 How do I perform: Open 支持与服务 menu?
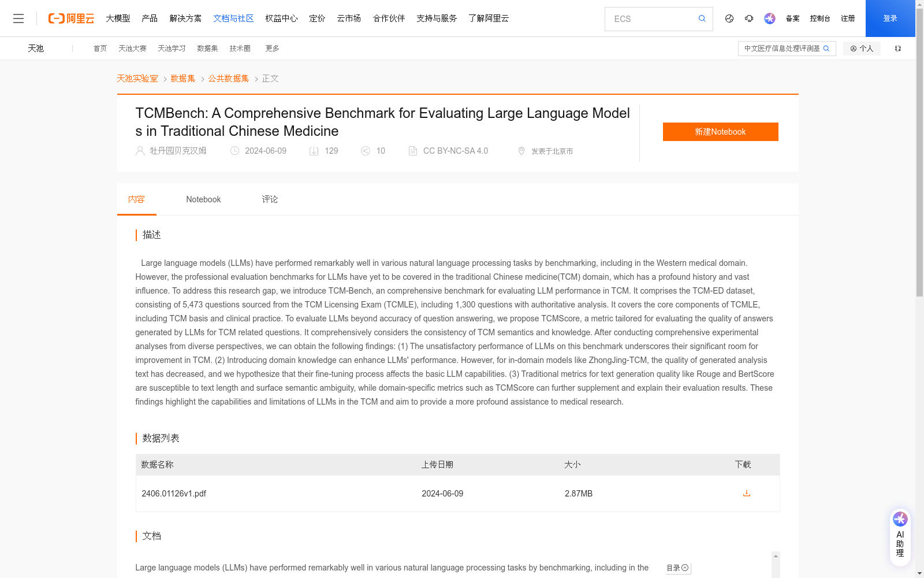(437, 18)
